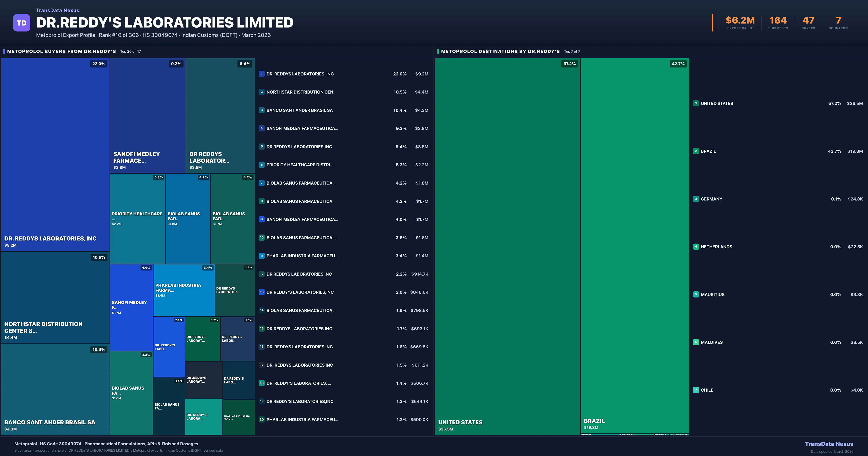
Task: Click the Brazil treemap block
Action: coord(635,246)
